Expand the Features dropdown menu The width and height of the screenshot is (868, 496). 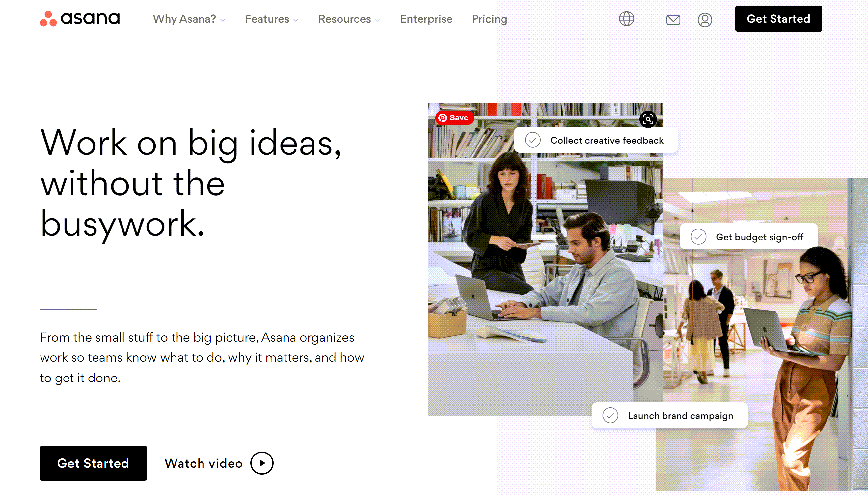tap(272, 19)
